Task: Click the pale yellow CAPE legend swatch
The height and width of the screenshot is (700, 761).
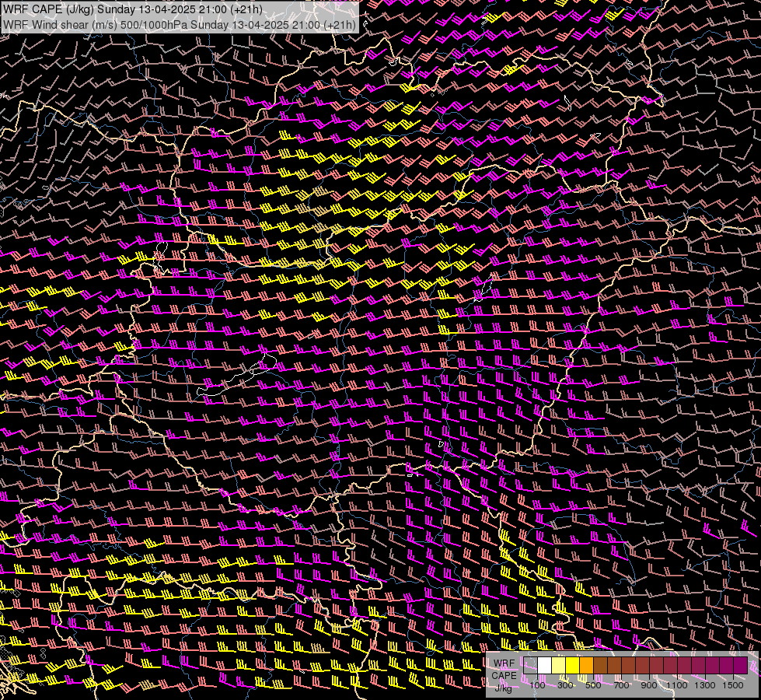Action: (559, 665)
